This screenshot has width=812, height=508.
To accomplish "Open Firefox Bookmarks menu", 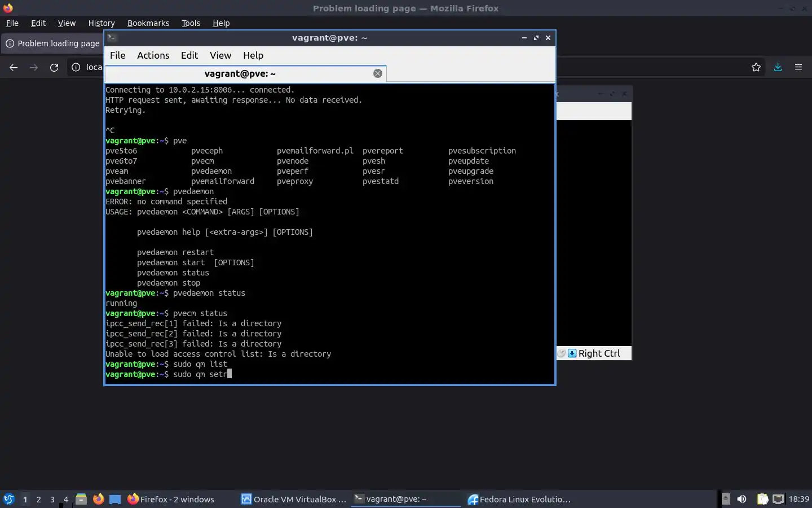I will [148, 23].
